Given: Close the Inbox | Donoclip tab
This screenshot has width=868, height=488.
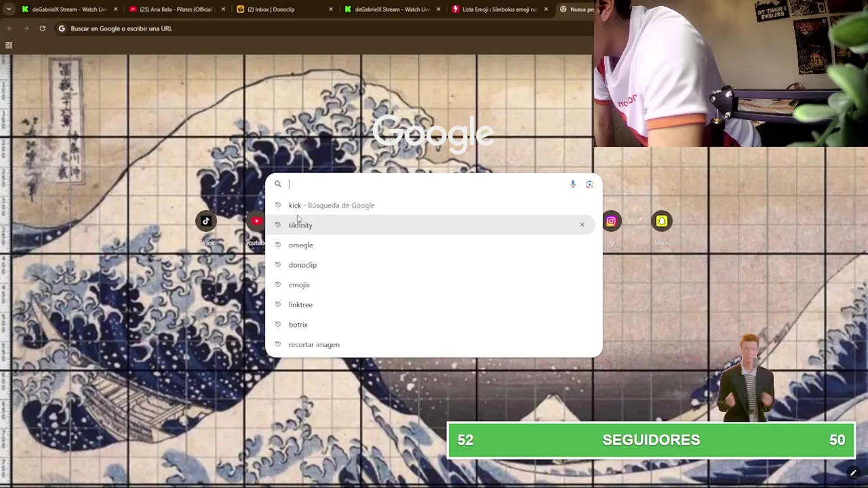Looking at the screenshot, I should [x=331, y=9].
